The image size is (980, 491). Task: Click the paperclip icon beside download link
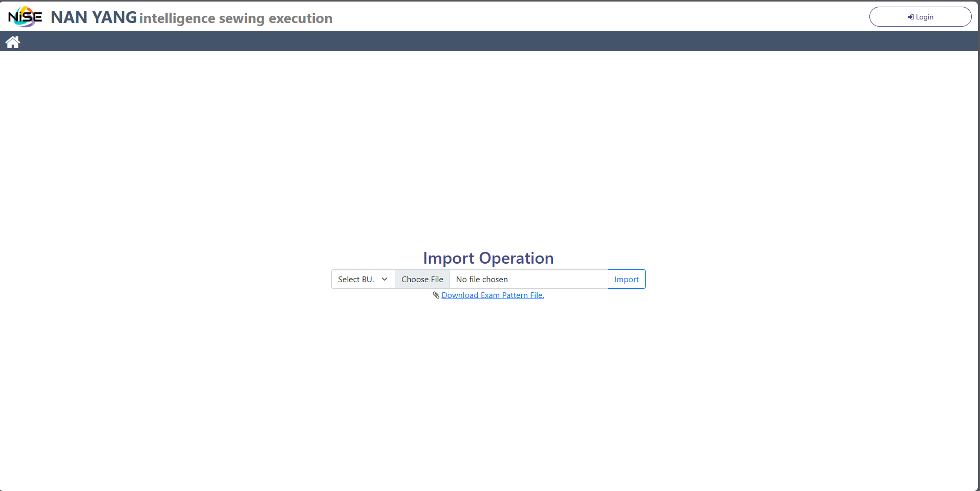point(436,295)
